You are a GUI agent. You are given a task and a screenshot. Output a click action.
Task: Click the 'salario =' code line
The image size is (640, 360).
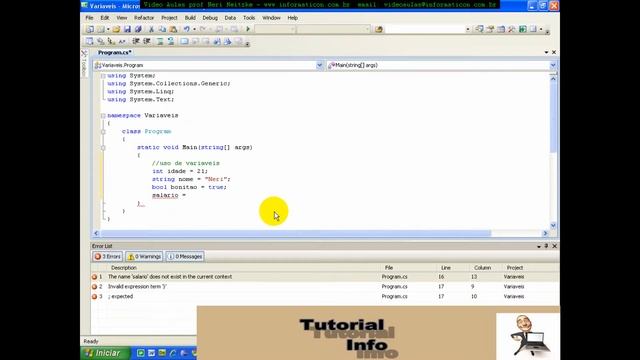pos(169,195)
